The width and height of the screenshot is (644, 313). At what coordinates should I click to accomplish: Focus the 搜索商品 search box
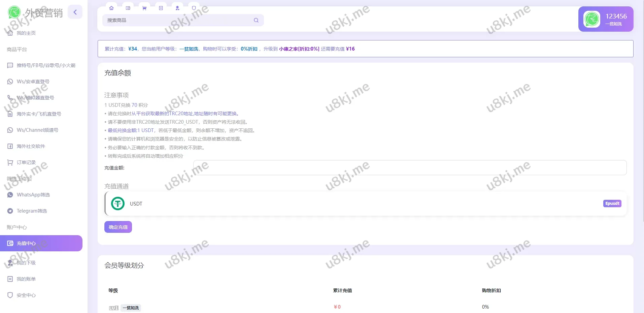(x=178, y=20)
